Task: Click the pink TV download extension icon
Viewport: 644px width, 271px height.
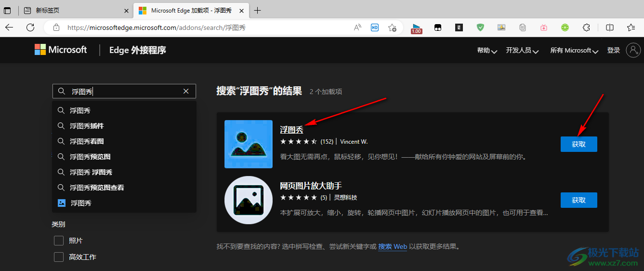Action: coord(544,27)
